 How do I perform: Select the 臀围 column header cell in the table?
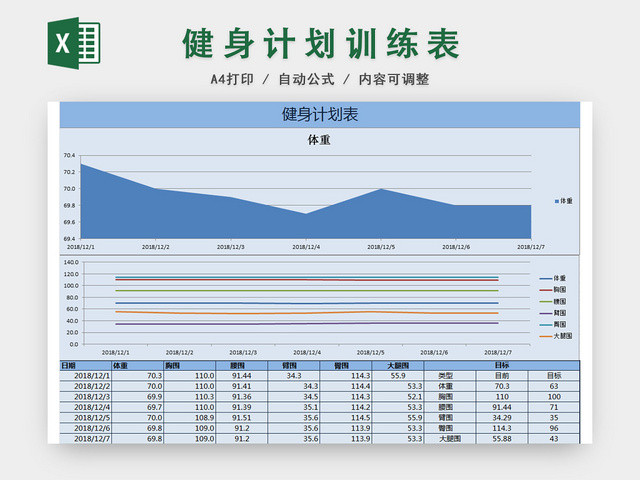[346, 365]
